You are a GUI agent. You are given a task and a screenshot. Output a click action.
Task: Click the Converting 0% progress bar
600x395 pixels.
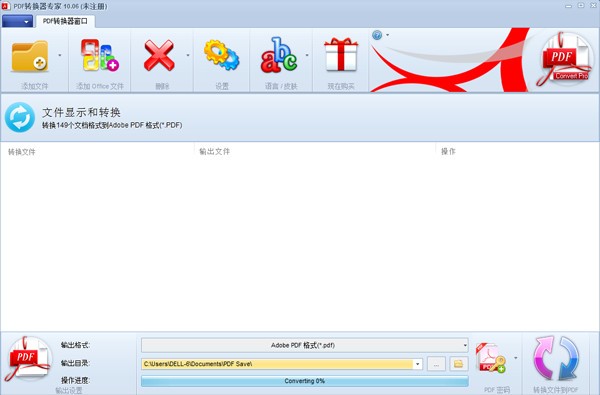point(305,381)
